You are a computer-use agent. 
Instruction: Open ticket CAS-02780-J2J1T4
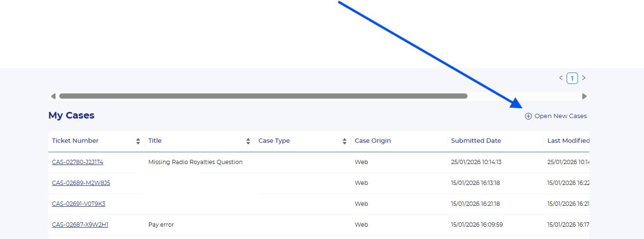click(x=77, y=162)
